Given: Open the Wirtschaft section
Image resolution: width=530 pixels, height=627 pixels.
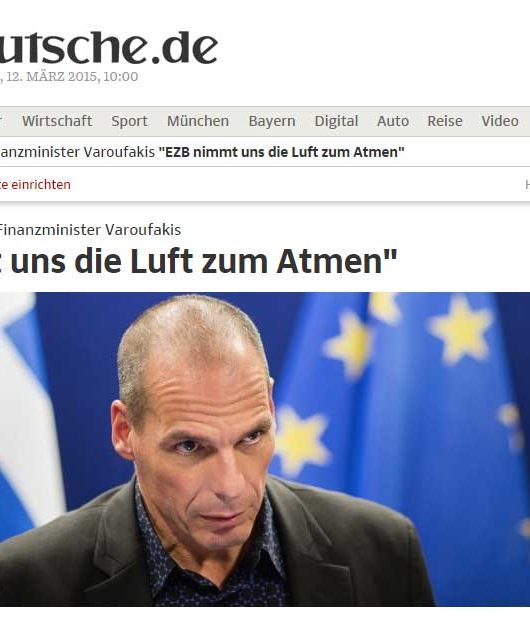Looking at the screenshot, I should pos(57,121).
